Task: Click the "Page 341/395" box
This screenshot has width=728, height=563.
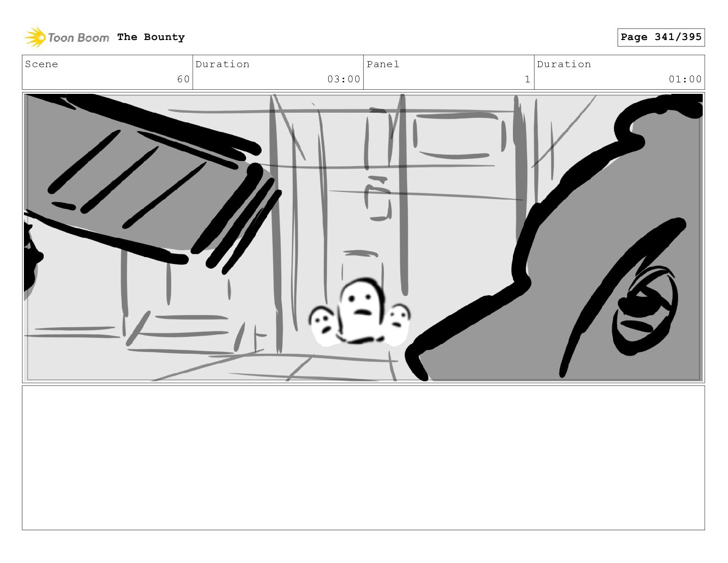Action: tap(661, 37)
